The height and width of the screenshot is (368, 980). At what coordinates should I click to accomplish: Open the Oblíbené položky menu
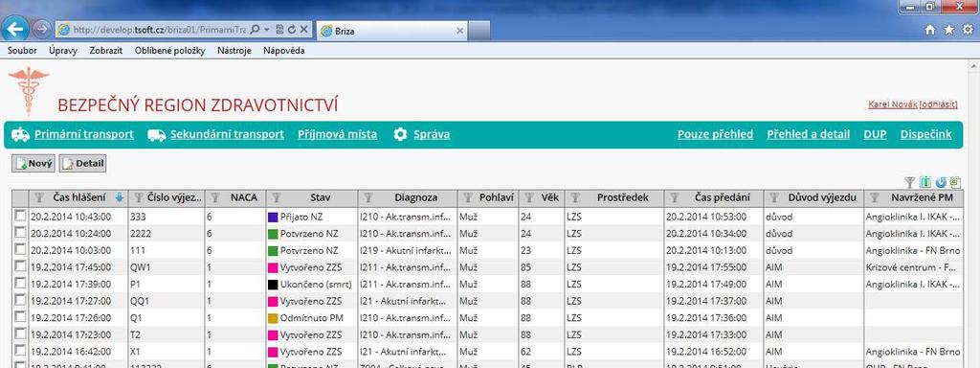[170, 51]
